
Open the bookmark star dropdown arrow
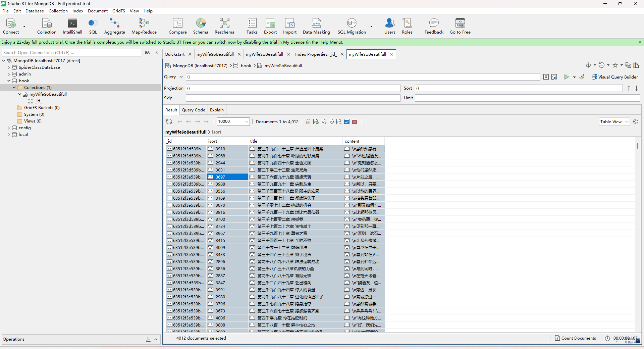tap(622, 65)
